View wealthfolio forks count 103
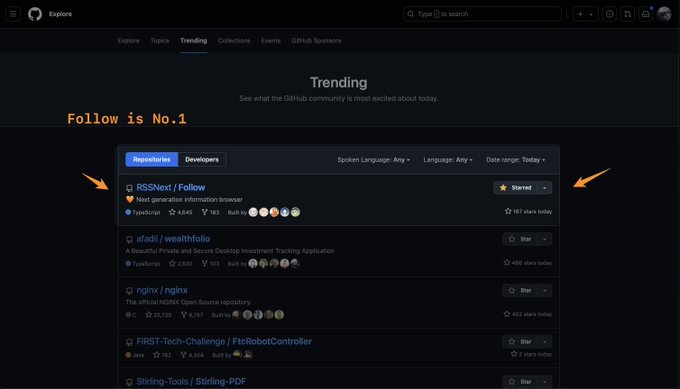The image size is (680, 389). coord(210,263)
